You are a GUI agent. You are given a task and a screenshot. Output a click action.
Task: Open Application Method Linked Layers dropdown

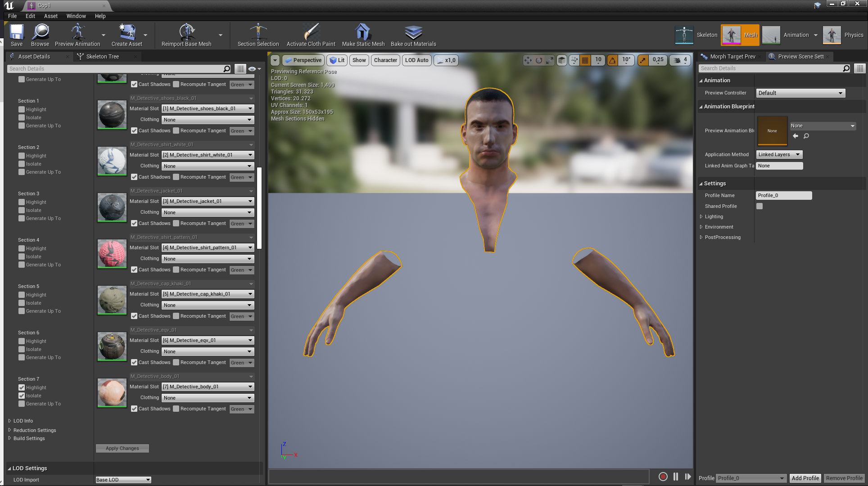tap(779, 154)
